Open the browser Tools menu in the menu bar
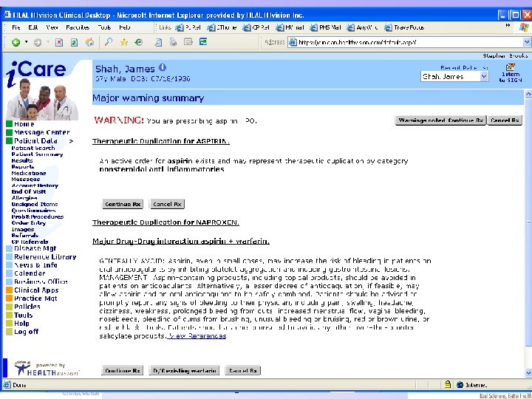 (104, 27)
